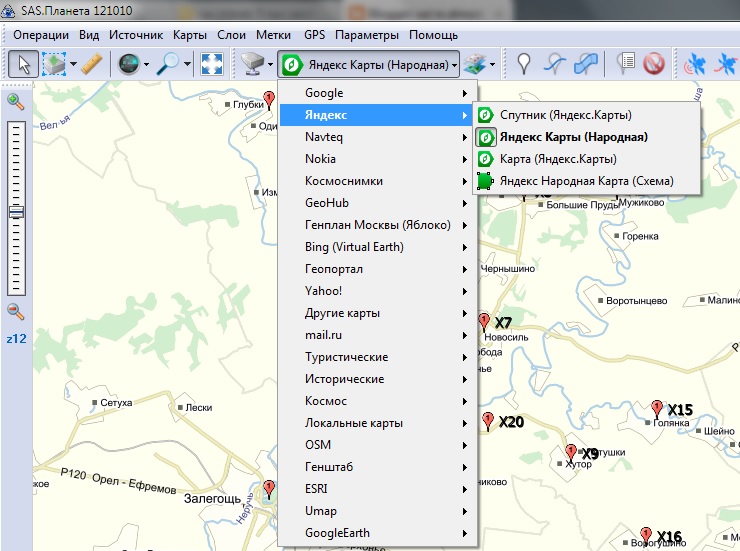Open placemark manager list icon
740x551 pixels.
coord(625,64)
